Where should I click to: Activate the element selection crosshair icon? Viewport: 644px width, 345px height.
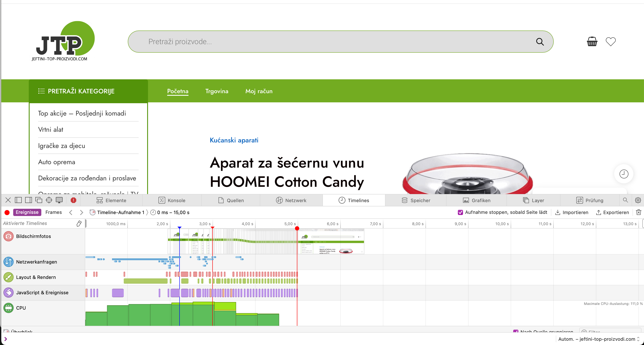coord(49,200)
